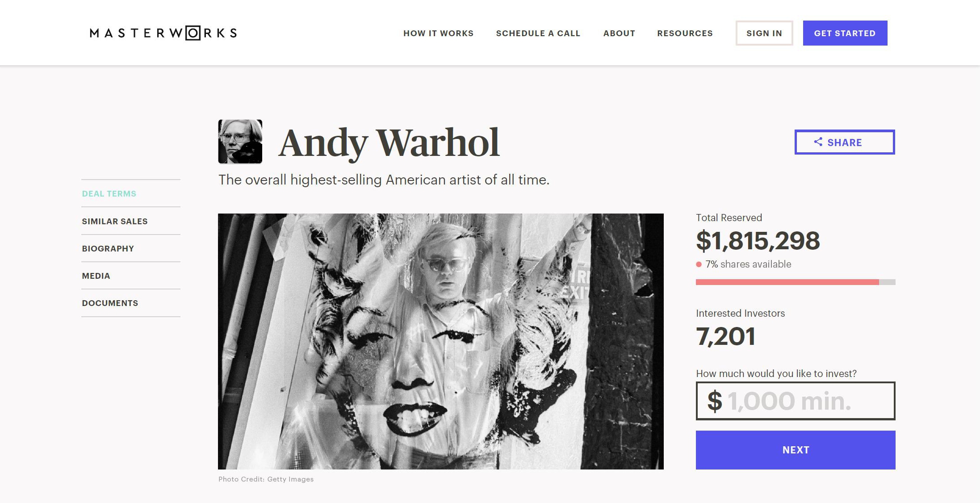Click the Masterworks logo
This screenshot has height=503, width=980.
[163, 33]
